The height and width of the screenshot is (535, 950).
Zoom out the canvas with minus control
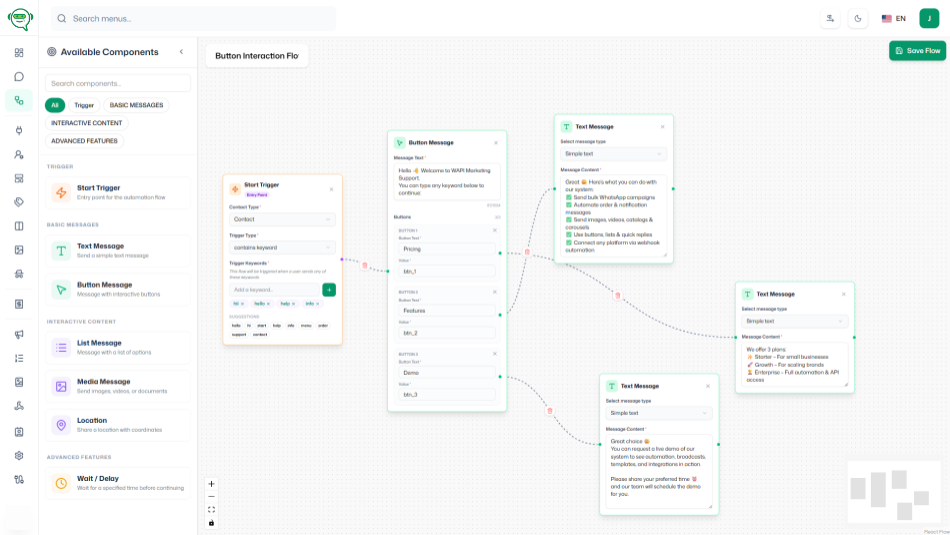(x=211, y=497)
